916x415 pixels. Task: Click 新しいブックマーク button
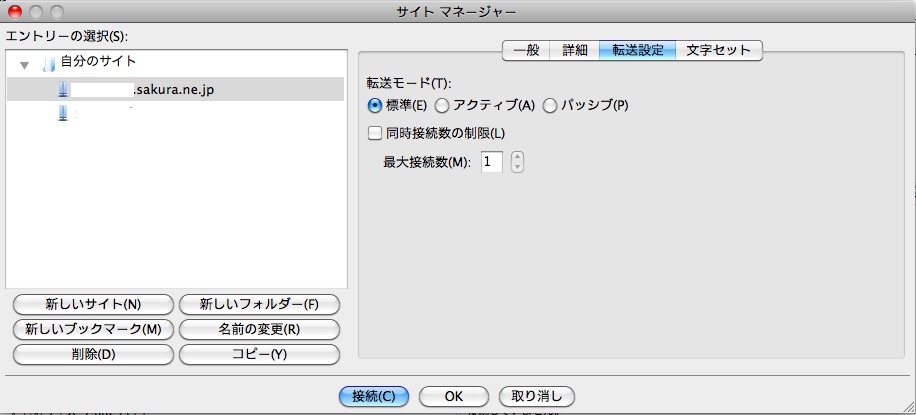pos(93,329)
